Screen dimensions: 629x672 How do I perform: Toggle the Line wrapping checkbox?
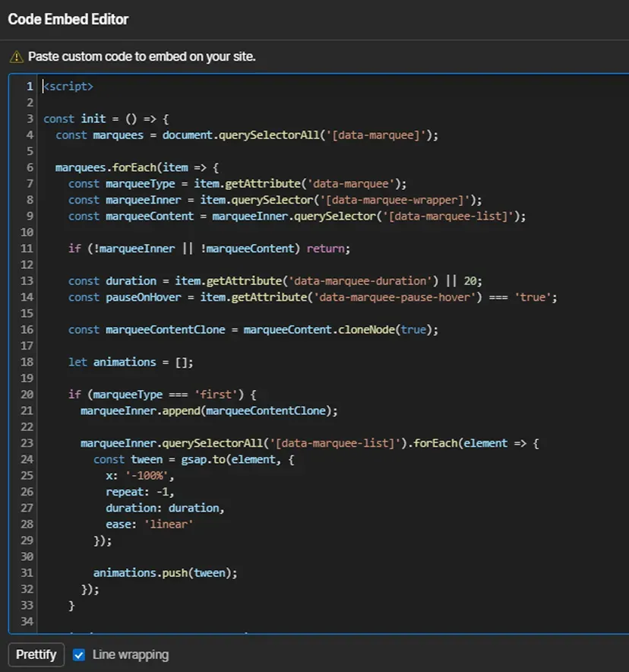pos(79,655)
